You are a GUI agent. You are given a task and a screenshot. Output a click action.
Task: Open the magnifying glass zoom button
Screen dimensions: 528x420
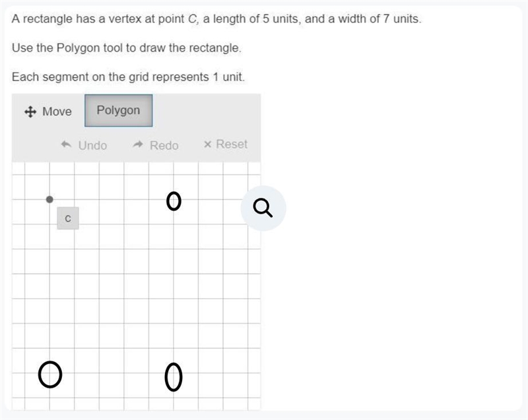(263, 208)
